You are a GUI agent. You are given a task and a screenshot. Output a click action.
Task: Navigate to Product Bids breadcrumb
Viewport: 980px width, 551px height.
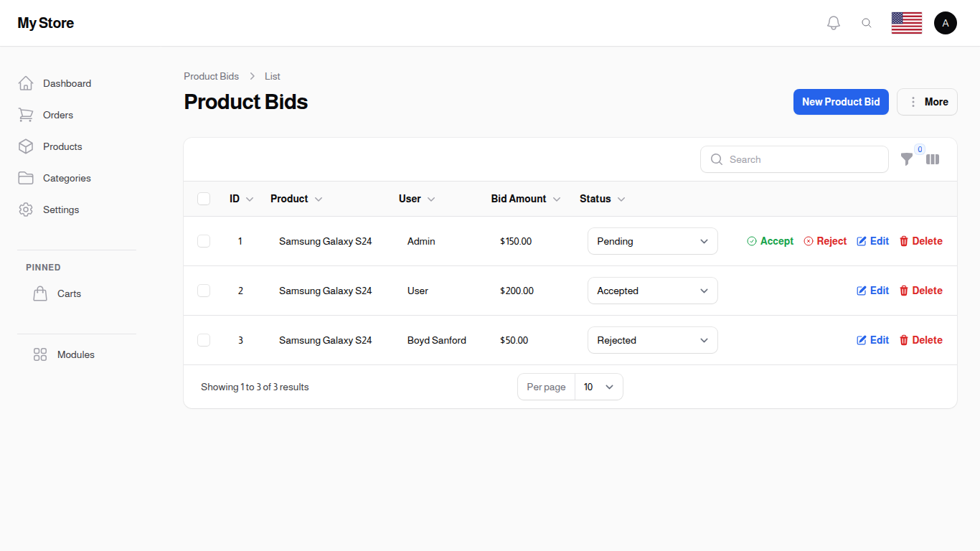pos(211,76)
